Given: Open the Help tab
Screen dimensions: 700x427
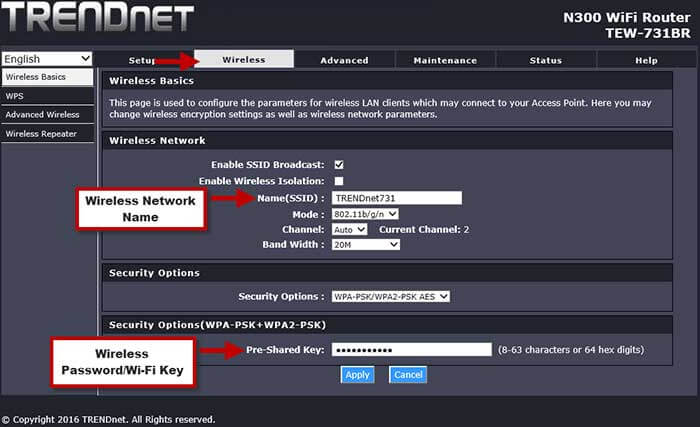Looking at the screenshot, I should click(x=646, y=60).
